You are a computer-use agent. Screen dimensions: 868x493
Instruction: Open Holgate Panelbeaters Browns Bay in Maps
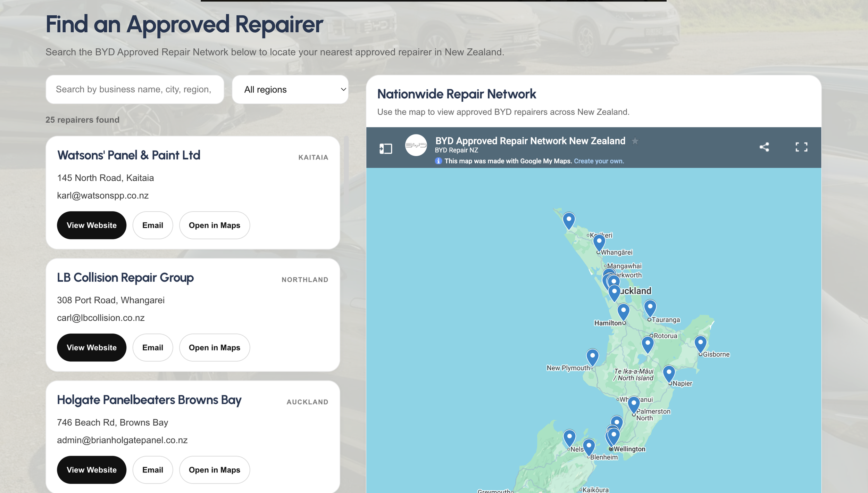pos(215,470)
